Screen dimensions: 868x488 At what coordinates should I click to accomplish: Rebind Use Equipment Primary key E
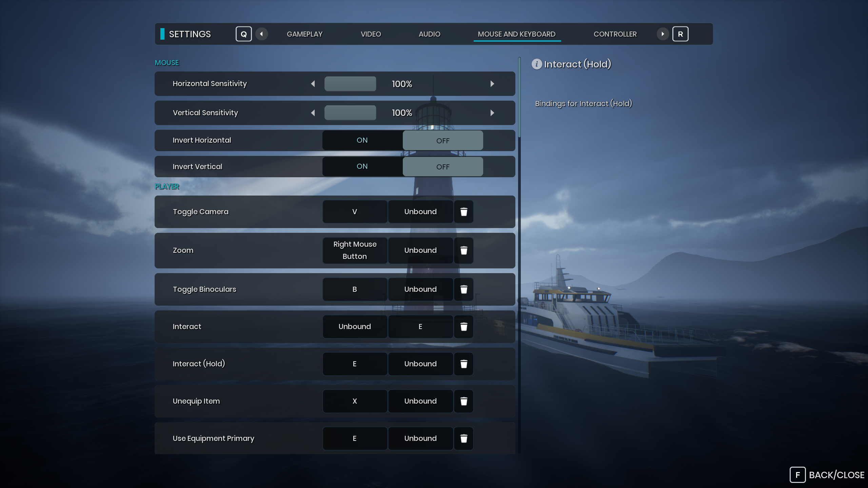355,439
